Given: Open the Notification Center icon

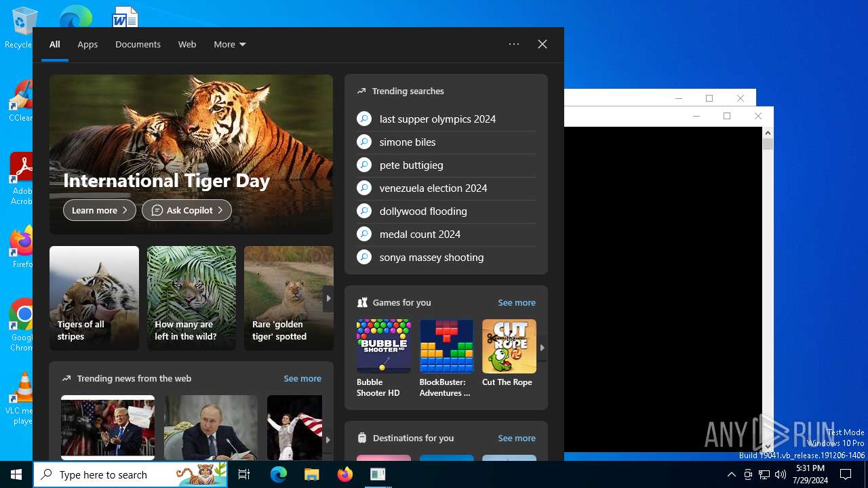Looking at the screenshot, I should [846, 474].
